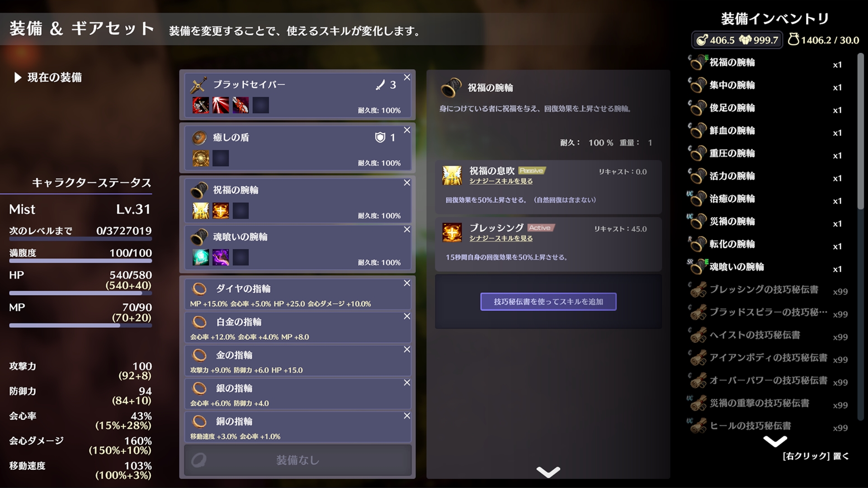
Task: Click the ブレッシング active skill icon
Action: click(452, 233)
